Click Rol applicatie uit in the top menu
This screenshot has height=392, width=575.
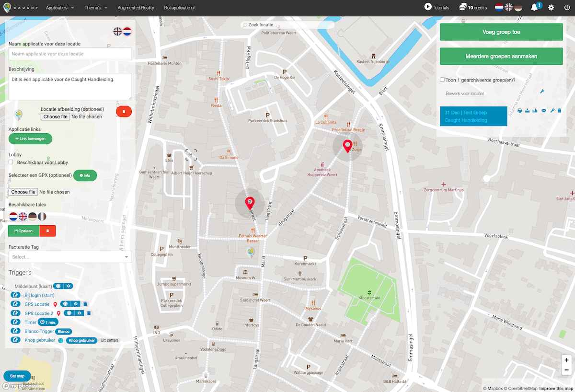click(180, 7)
